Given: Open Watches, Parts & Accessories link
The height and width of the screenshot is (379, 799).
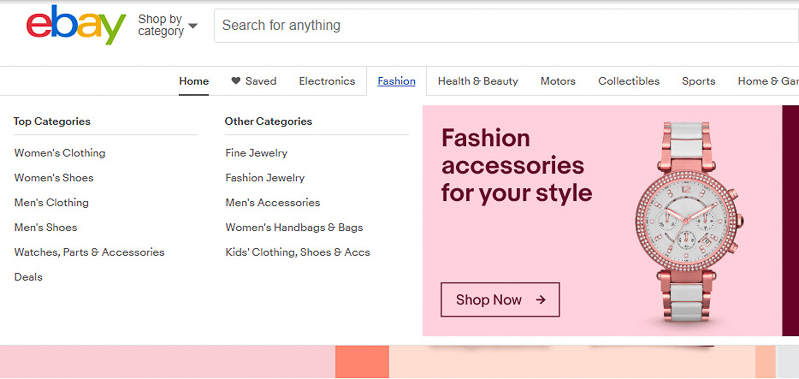Looking at the screenshot, I should click(x=89, y=252).
